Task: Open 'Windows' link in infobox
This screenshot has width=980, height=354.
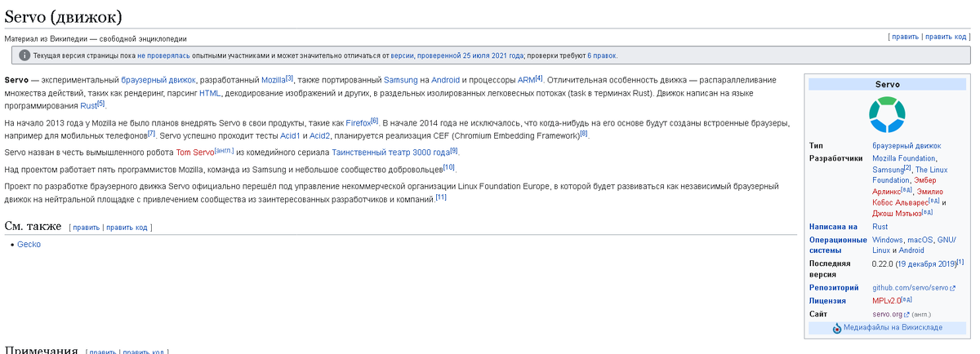Action: 888,241
